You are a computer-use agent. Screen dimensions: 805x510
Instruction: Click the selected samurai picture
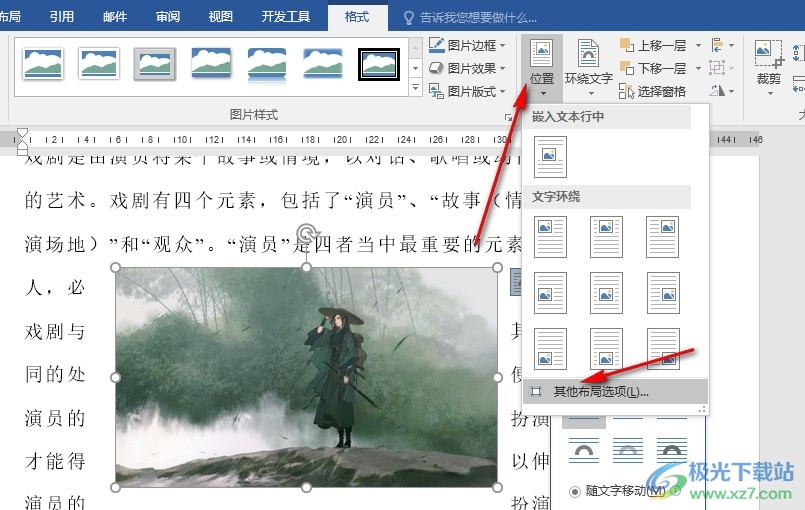[x=306, y=377]
